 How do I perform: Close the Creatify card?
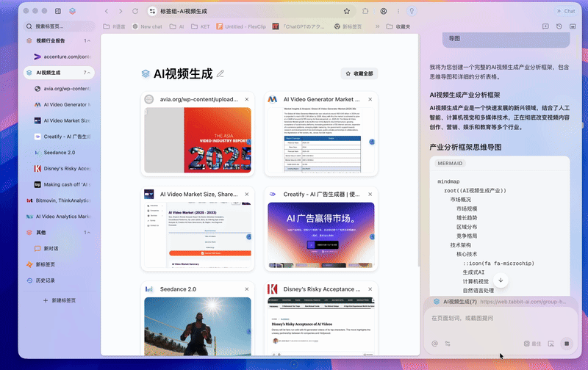[x=370, y=194]
